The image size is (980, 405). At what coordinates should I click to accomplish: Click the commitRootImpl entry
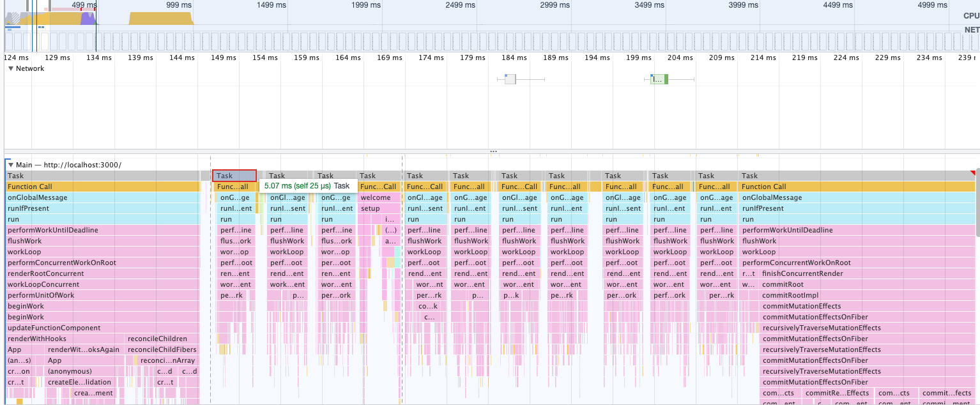[x=790, y=295]
